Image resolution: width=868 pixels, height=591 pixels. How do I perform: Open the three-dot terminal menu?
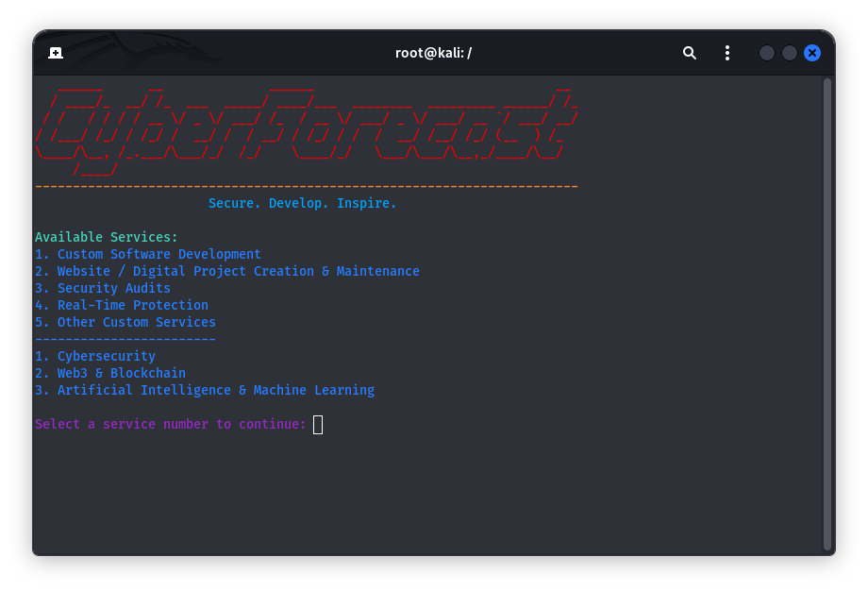(726, 53)
